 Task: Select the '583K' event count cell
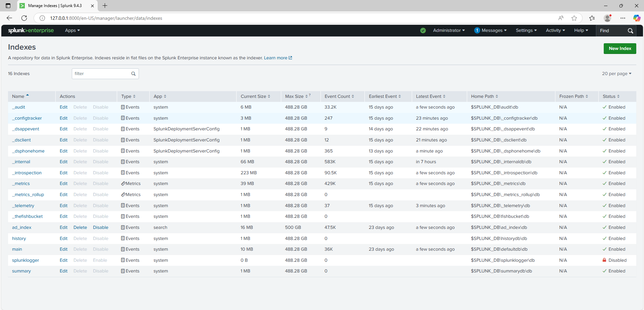point(330,162)
